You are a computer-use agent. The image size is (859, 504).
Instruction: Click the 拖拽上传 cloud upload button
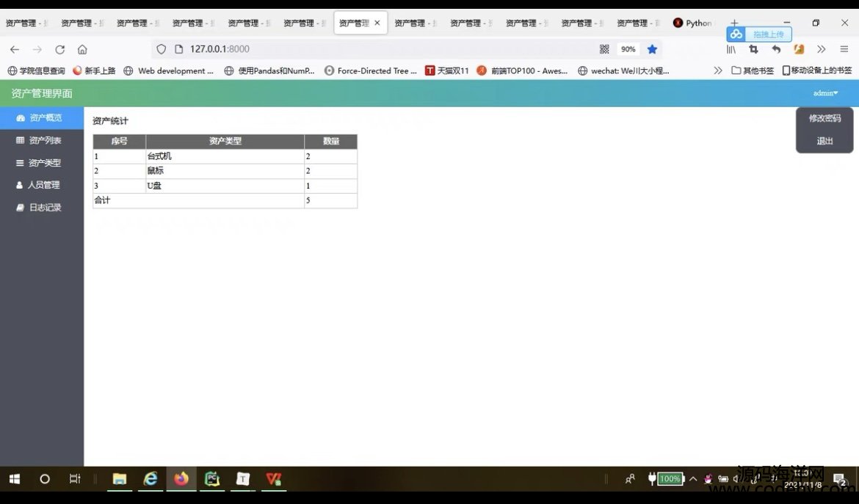pyautogui.click(x=759, y=34)
